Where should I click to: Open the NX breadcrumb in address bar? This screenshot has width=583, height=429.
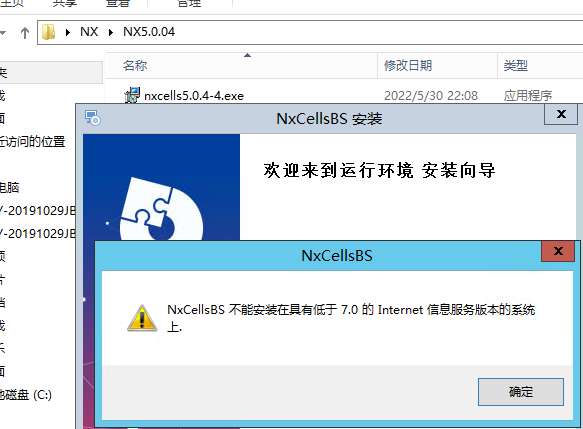(x=89, y=32)
